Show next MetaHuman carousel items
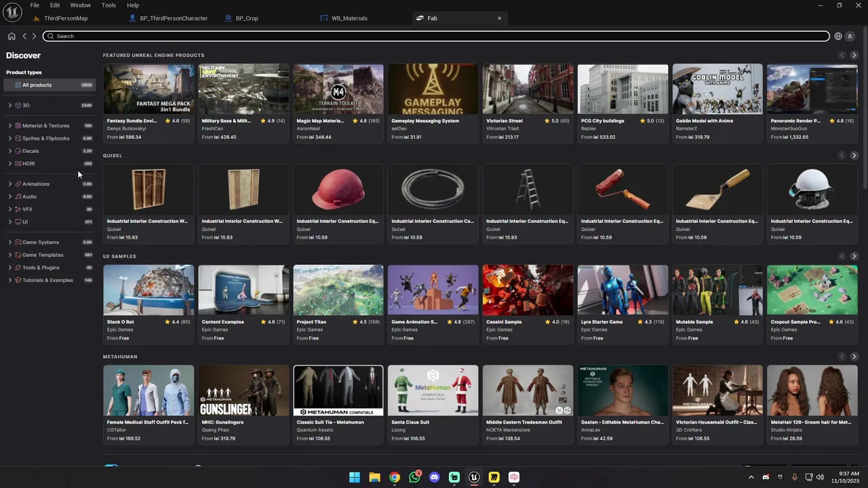The width and height of the screenshot is (868, 488). pos(854,357)
